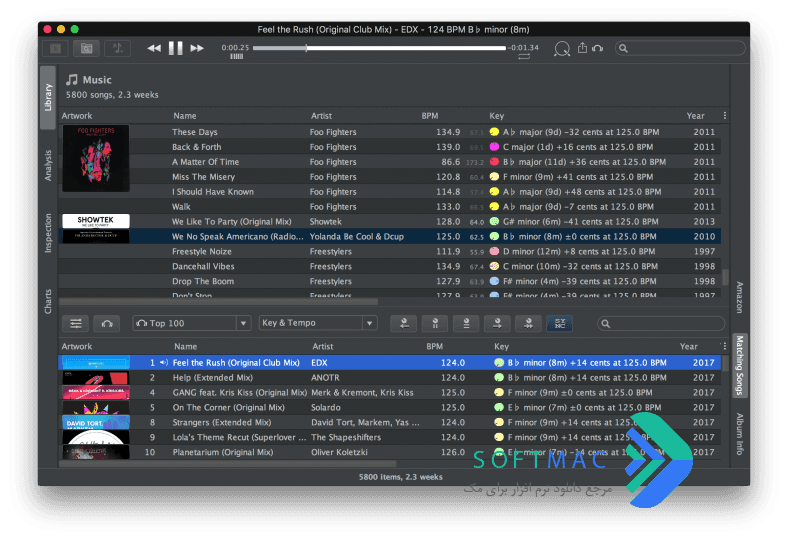Open the Charts side tab

tap(48, 301)
